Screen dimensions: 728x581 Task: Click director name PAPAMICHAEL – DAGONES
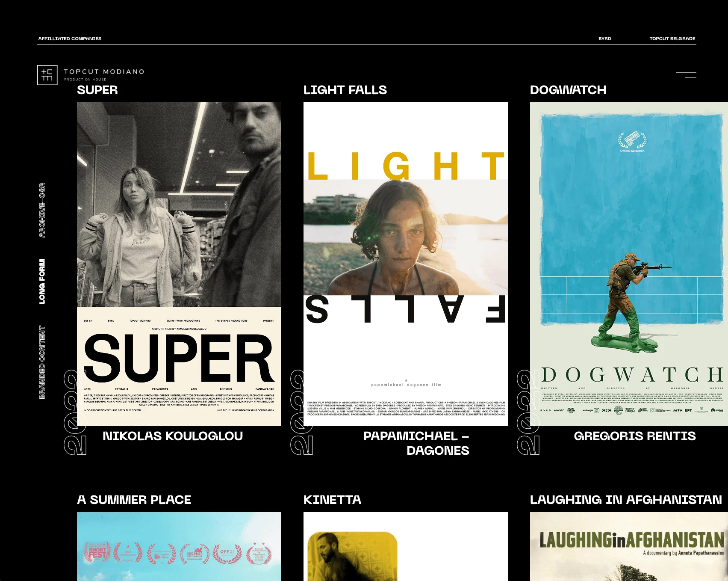coord(416,443)
